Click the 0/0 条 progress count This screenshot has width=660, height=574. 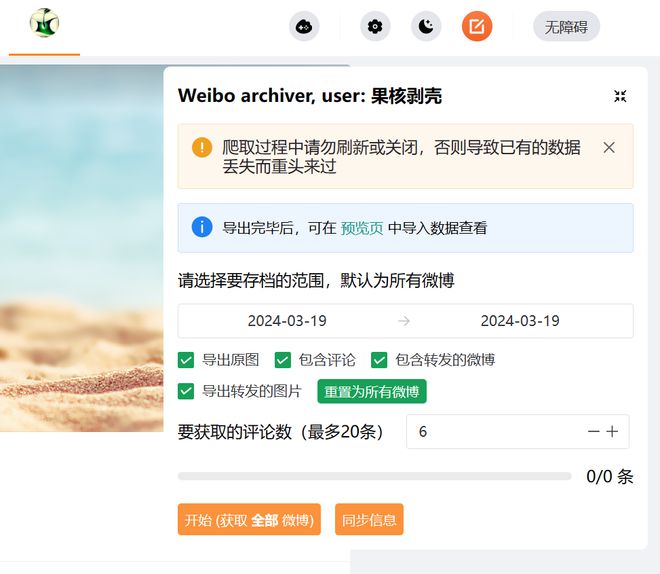point(610,476)
